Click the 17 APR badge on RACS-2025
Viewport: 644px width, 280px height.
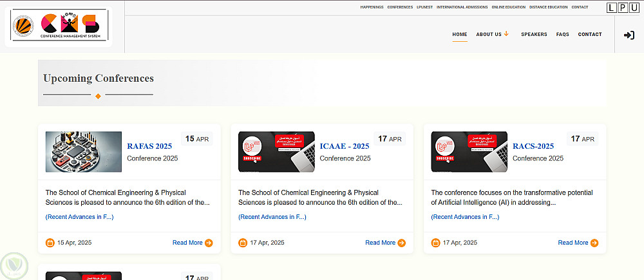coord(583,139)
